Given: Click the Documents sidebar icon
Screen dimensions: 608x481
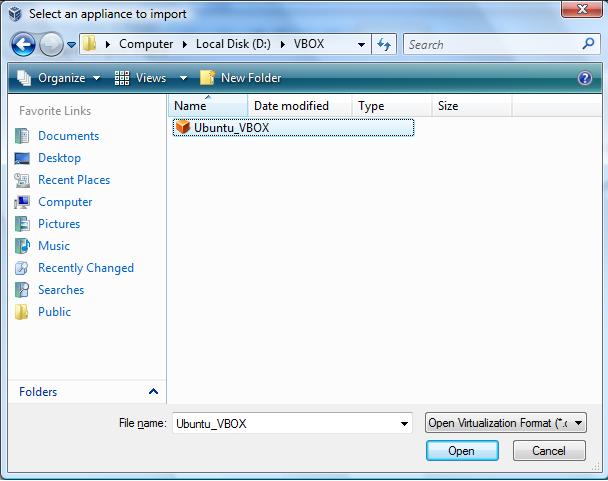Looking at the screenshot, I should [22, 136].
